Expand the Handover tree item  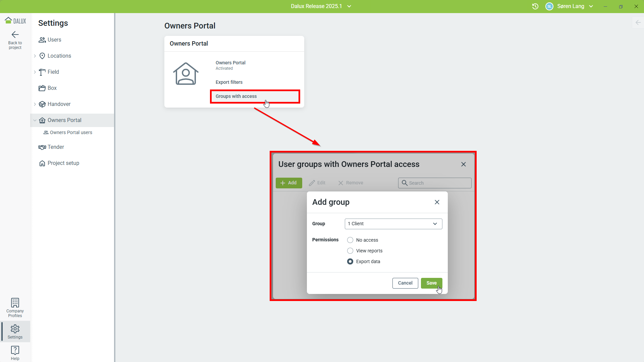(35, 104)
